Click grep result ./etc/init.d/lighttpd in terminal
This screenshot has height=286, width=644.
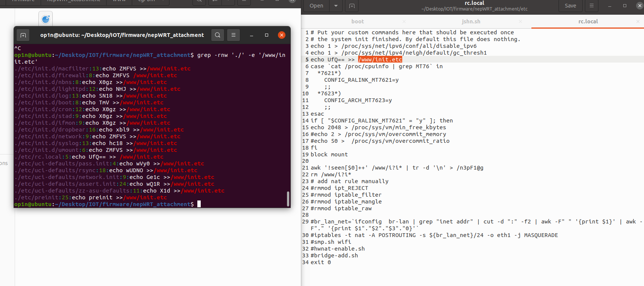point(97,89)
